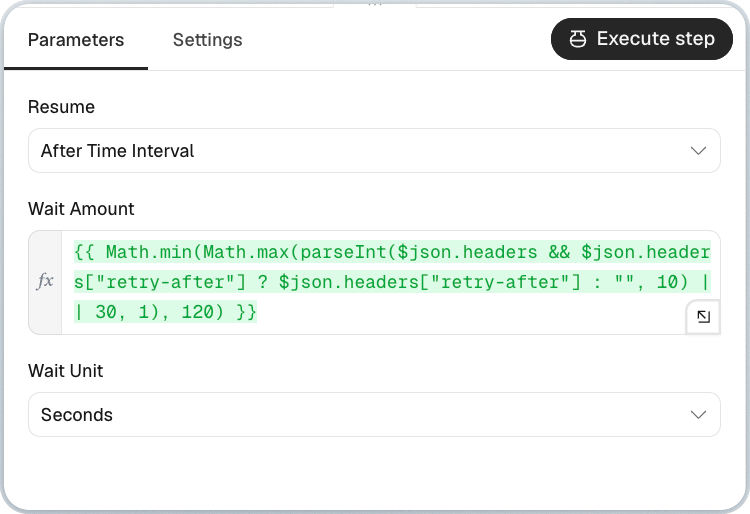Click the Wait Amount label
Screen dimensions: 750x514
[81, 209]
